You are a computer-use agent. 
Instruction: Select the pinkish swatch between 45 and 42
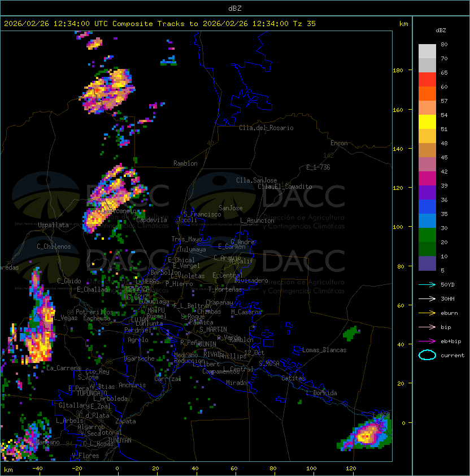point(427,165)
